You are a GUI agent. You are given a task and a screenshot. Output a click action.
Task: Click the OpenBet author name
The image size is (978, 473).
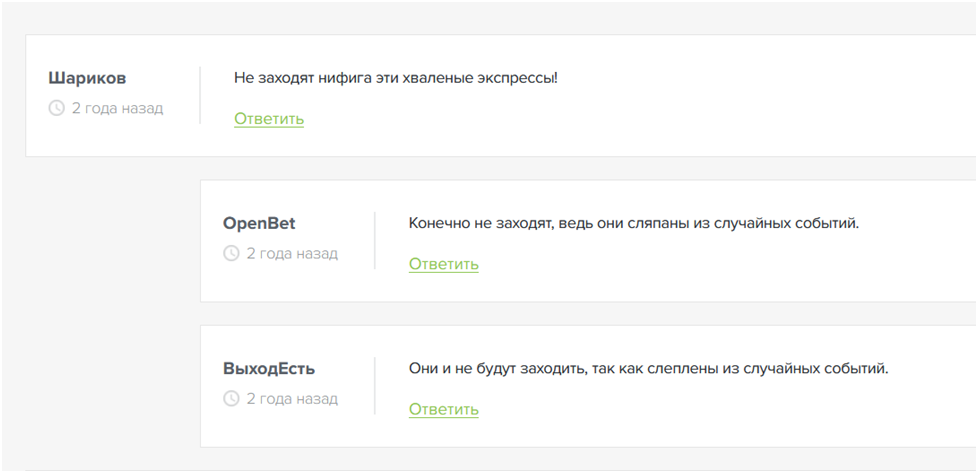tap(259, 223)
